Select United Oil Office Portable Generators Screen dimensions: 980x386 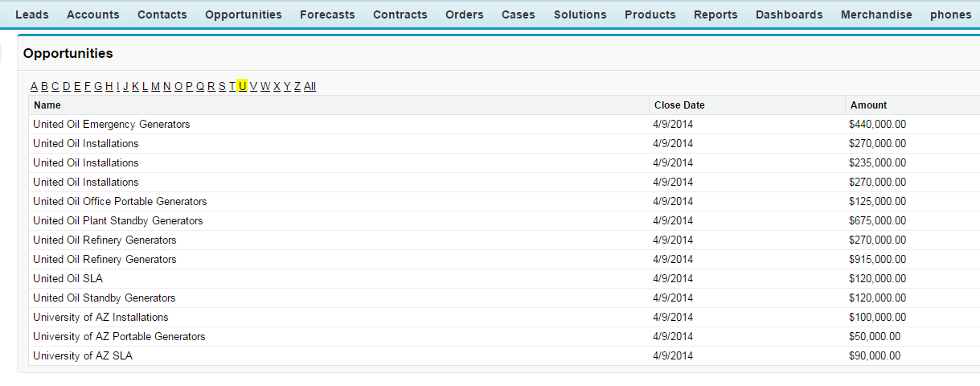[x=120, y=202]
